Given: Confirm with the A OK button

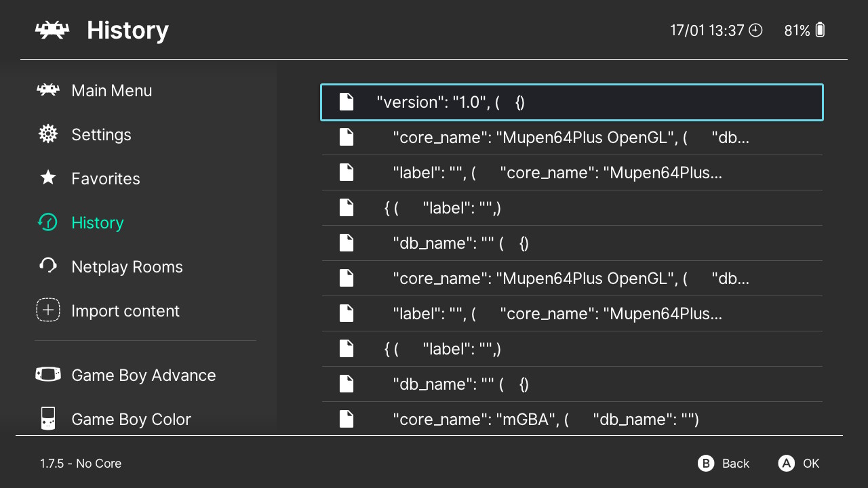Looking at the screenshot, I should 799,464.
